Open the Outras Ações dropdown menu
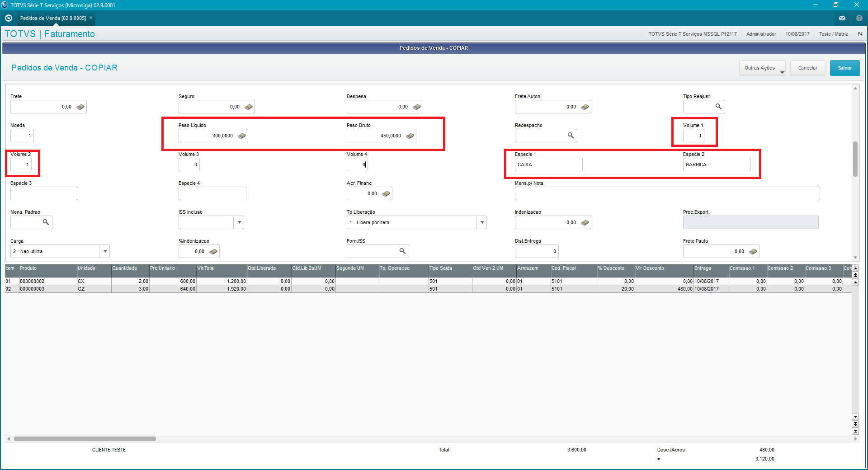The image size is (868, 470). tap(762, 68)
